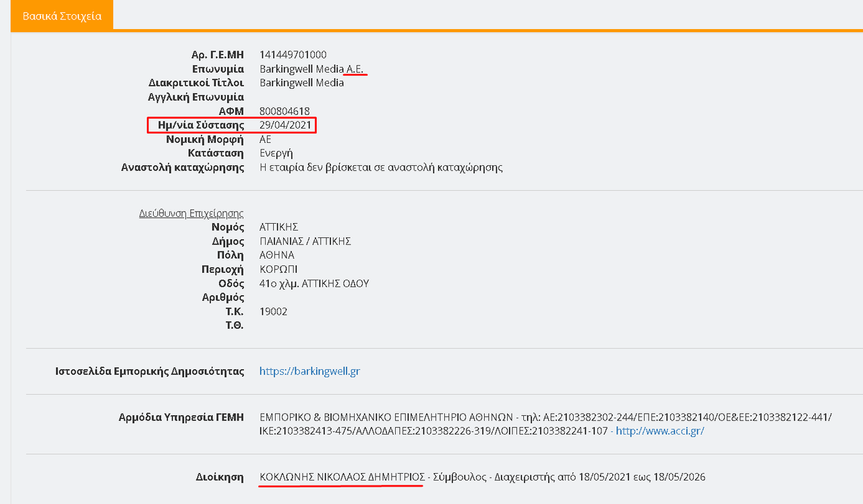
Task: Select the Βασικά Στοιχεία tab
Action: pyautogui.click(x=62, y=15)
